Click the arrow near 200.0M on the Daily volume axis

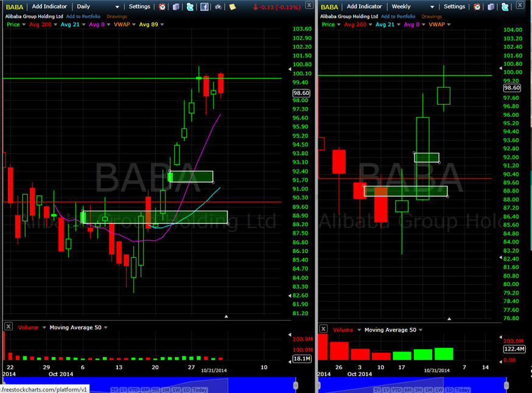[289, 335]
